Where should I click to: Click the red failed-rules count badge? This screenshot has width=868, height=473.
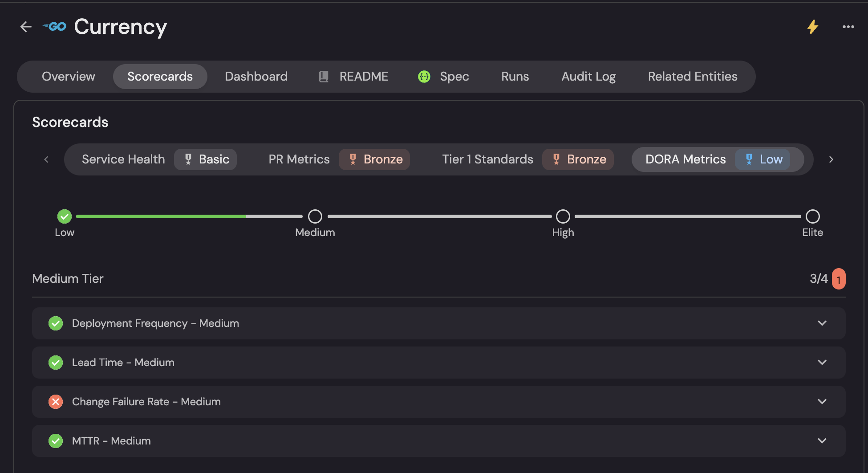[x=839, y=279]
